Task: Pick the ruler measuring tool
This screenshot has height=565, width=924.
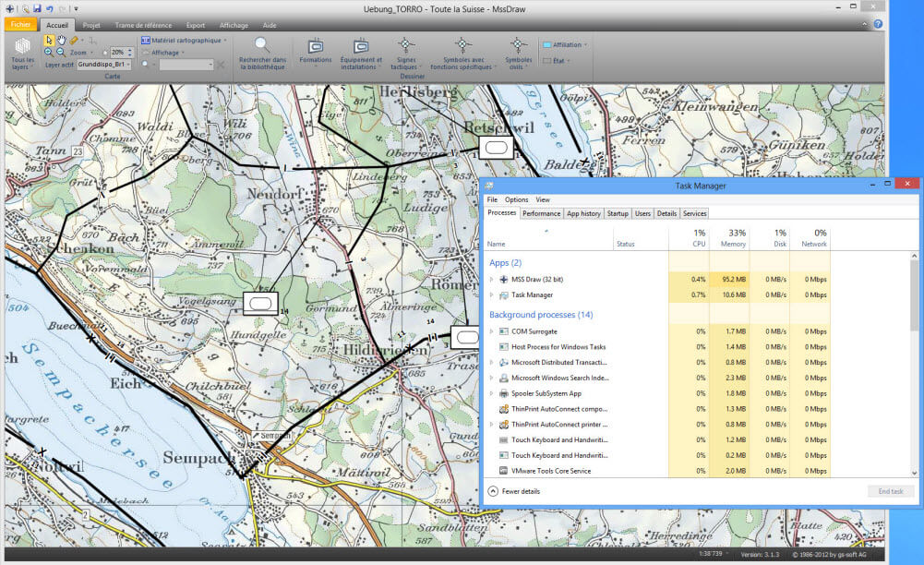Action: click(x=74, y=40)
